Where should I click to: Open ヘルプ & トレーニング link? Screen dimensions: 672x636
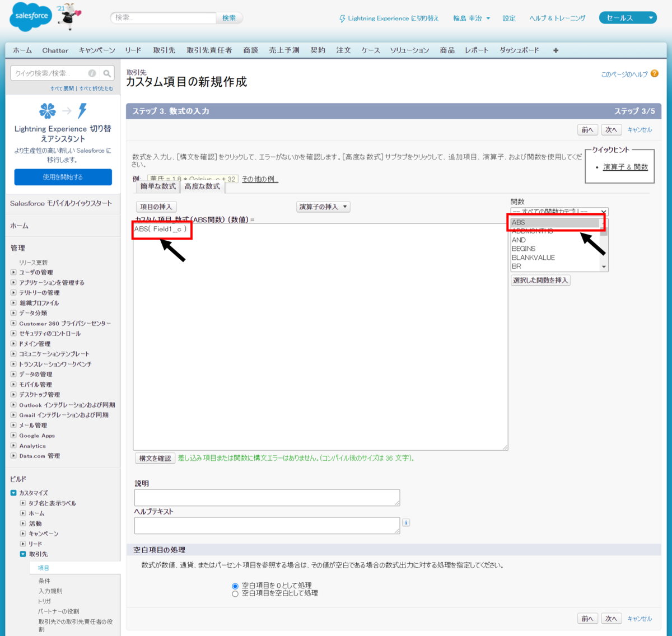point(557,18)
